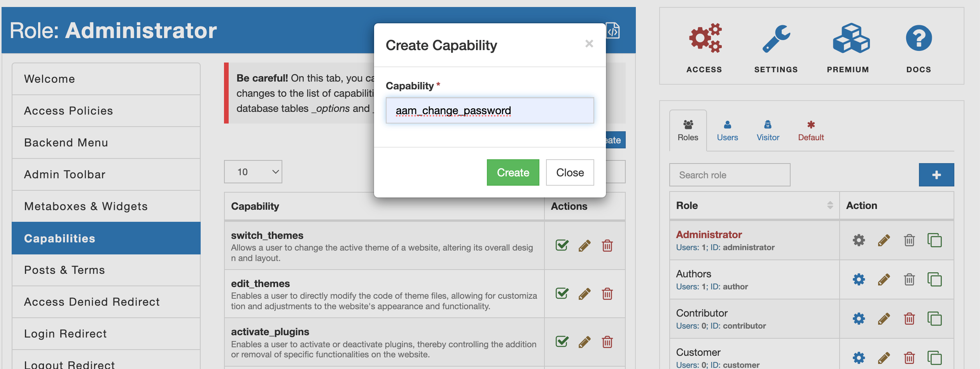
Task: Click the Capability name input field
Action: (490, 110)
